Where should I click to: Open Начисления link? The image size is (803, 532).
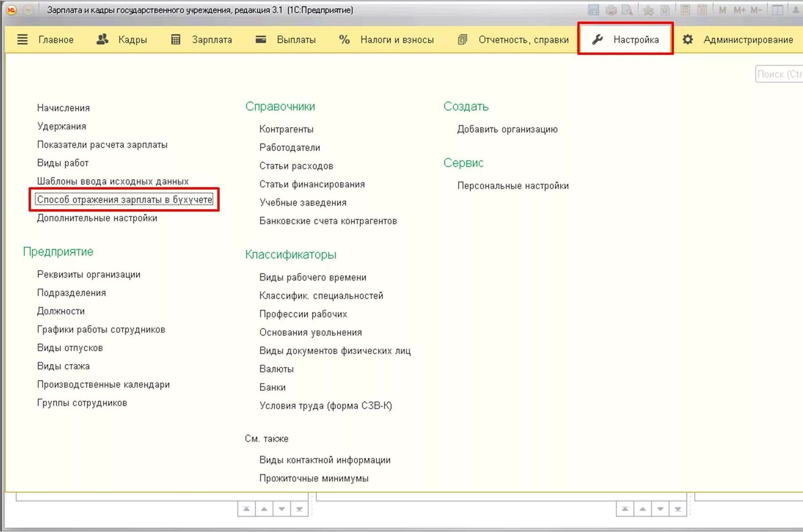63,108
